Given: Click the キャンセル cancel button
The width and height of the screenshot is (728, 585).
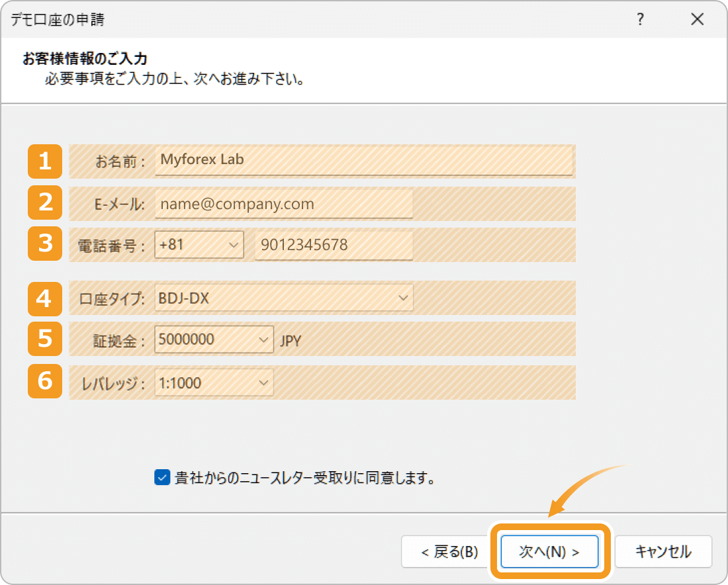Looking at the screenshot, I should (663, 551).
